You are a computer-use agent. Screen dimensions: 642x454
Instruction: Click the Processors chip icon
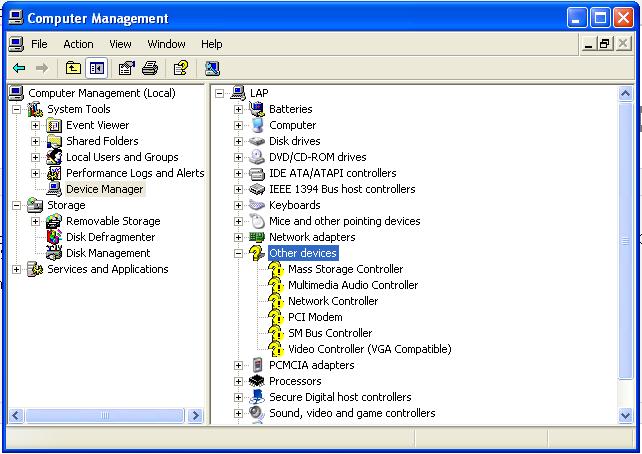click(257, 381)
